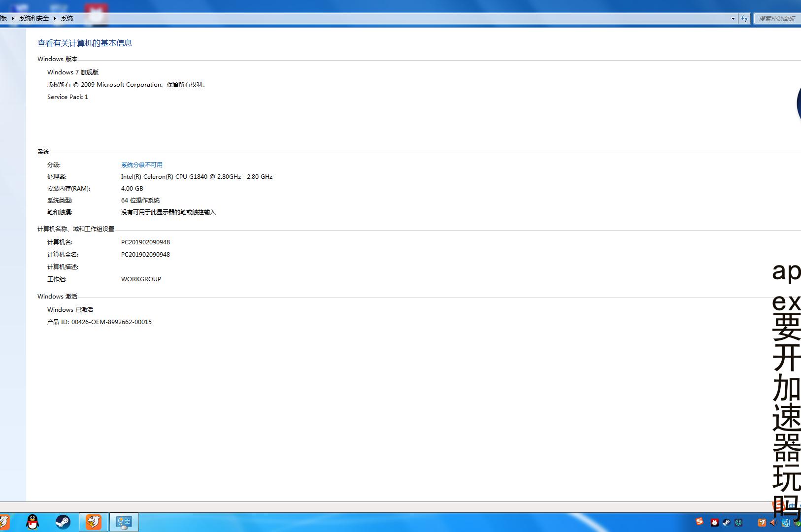This screenshot has width=801, height=532.
Task: Click the Windows 已激活 text
Action: pos(70,309)
